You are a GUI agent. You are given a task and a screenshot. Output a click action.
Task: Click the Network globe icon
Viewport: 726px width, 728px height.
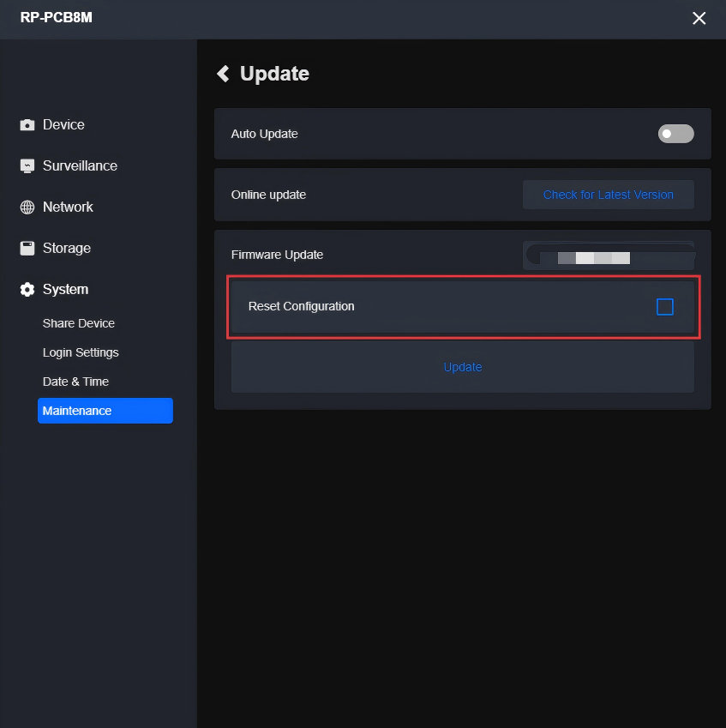[x=27, y=208]
